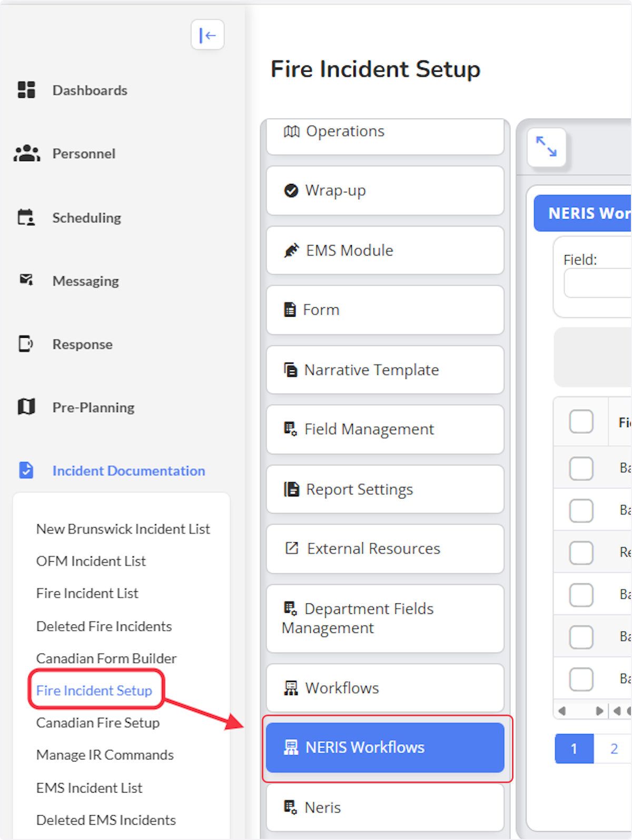This screenshot has width=632, height=840.
Task: Go to Fire Incident List
Action: tap(87, 593)
